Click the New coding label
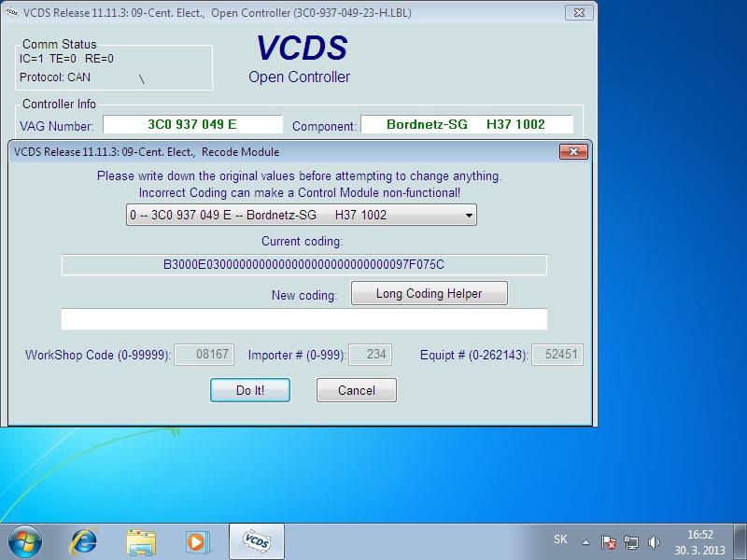This screenshot has width=747, height=560. click(x=304, y=295)
